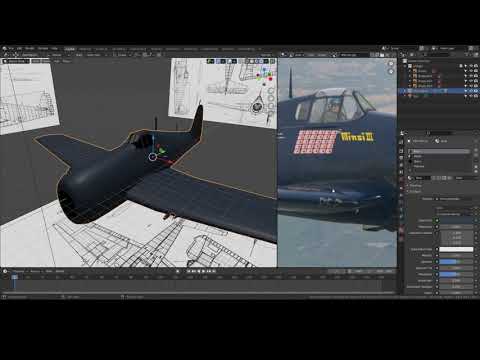Open the Object Mode dropdown in 3D viewport

point(16,61)
